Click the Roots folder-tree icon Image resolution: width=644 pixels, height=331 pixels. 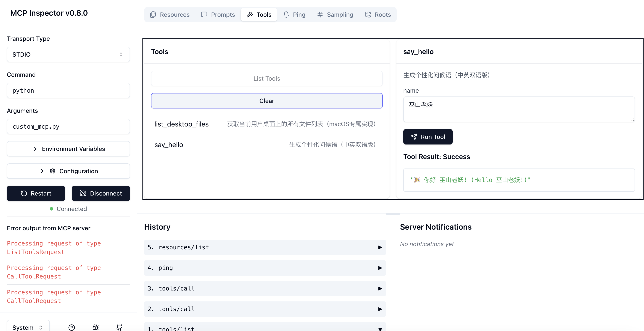click(x=367, y=15)
